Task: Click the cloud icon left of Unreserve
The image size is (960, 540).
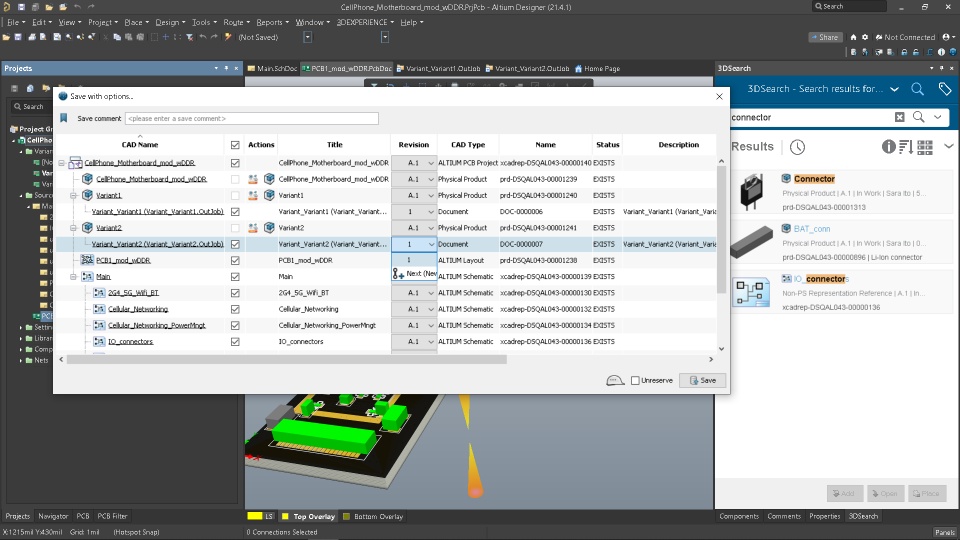Action: tap(615, 380)
